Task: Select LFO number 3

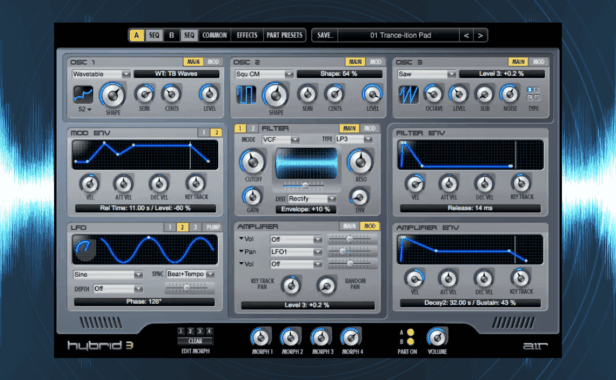Action: tap(195, 227)
